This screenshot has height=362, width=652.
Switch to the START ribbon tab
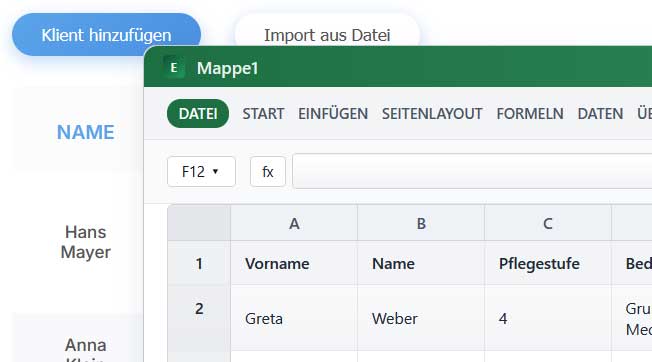pyautogui.click(x=263, y=113)
